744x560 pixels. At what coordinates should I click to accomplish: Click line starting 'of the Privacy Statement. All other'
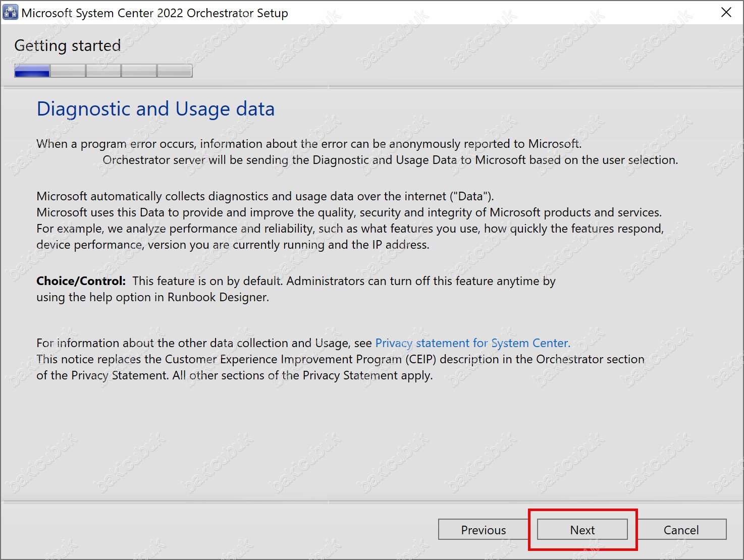tap(235, 375)
